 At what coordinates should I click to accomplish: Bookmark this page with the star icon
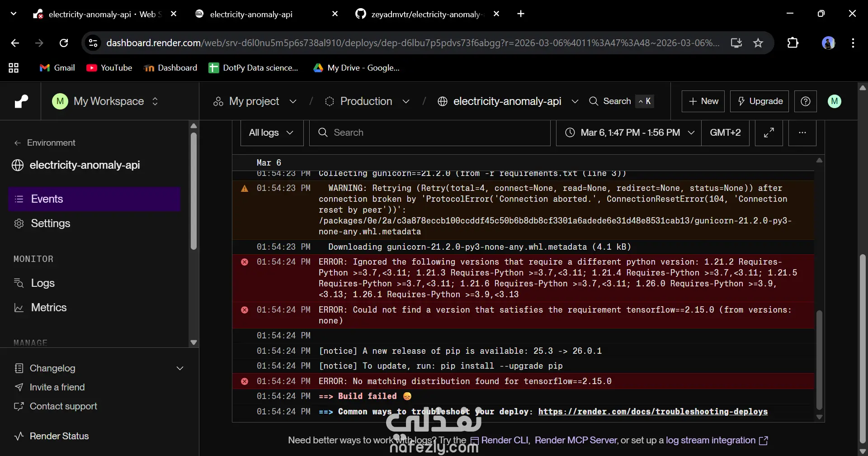point(758,43)
